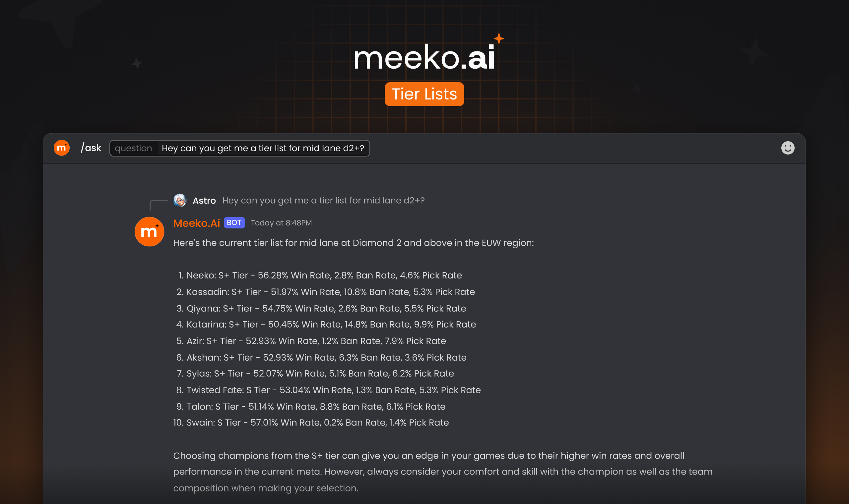Click the purple BOT badge
The width and height of the screenshot is (849, 504).
(234, 223)
